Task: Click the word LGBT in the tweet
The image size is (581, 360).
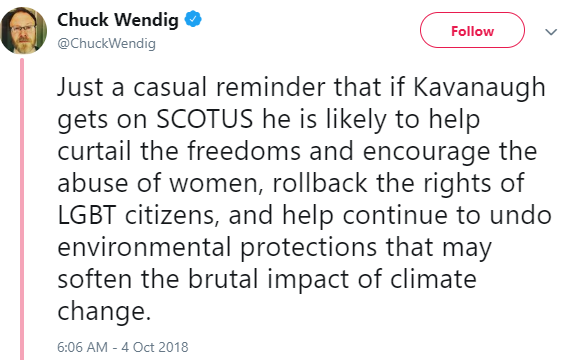Action: pyautogui.click(x=87, y=216)
